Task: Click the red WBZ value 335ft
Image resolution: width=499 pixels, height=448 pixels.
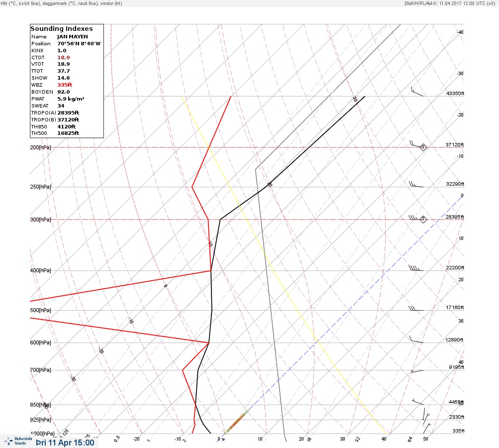Action: (65, 85)
